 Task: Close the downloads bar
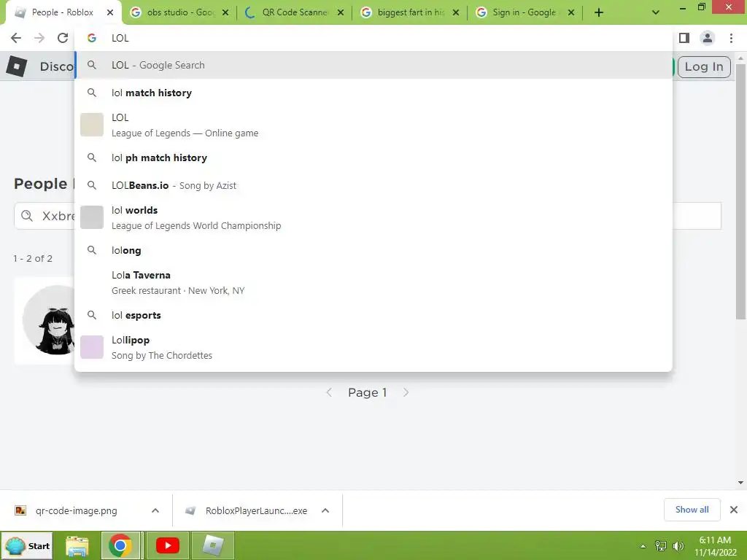pyautogui.click(x=734, y=510)
